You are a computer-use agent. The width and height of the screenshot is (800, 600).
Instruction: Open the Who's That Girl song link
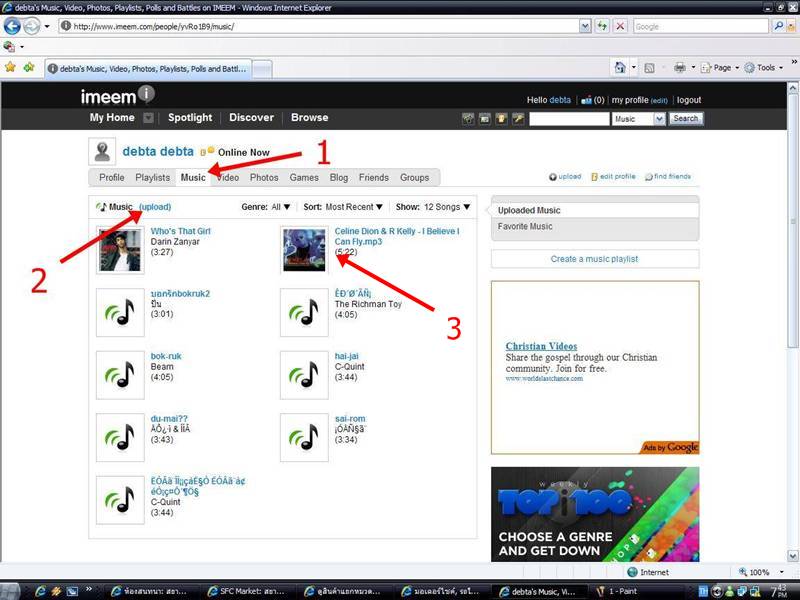pos(181,231)
